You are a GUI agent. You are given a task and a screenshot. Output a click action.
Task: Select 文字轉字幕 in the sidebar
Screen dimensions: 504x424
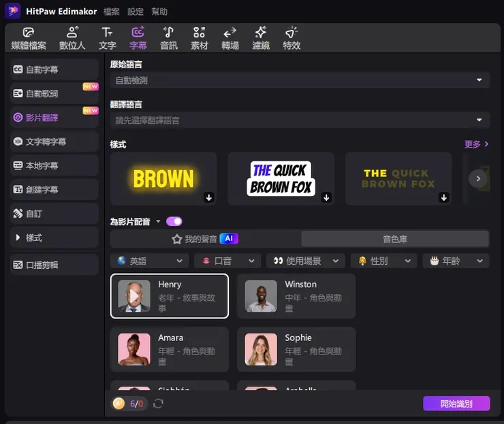click(x=54, y=142)
